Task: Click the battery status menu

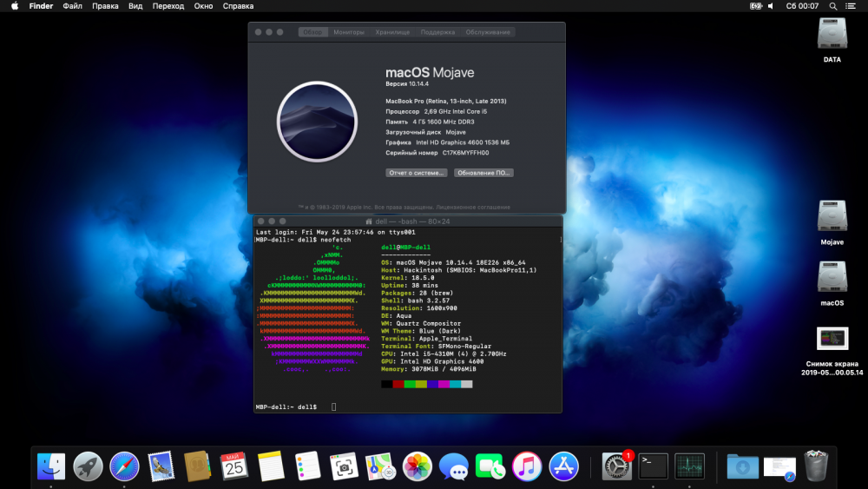Action: (756, 6)
